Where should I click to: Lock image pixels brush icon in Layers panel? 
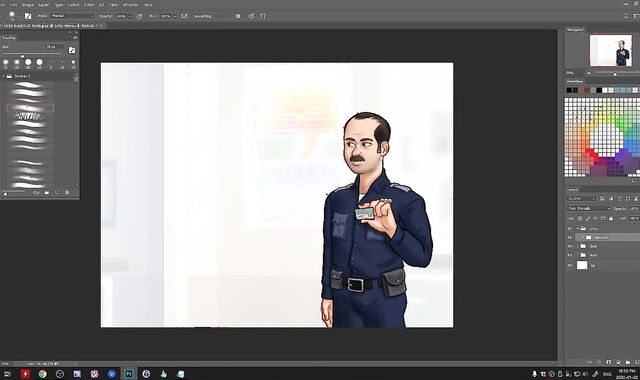[x=588, y=218]
